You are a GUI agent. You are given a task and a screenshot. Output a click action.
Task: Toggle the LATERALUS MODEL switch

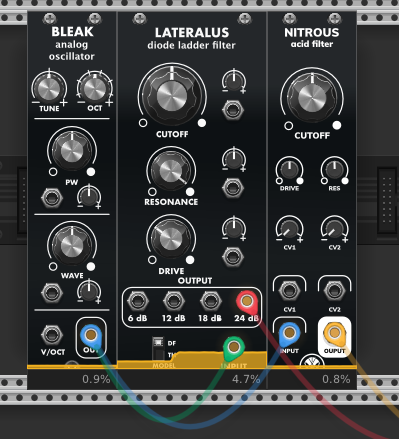[158, 347]
